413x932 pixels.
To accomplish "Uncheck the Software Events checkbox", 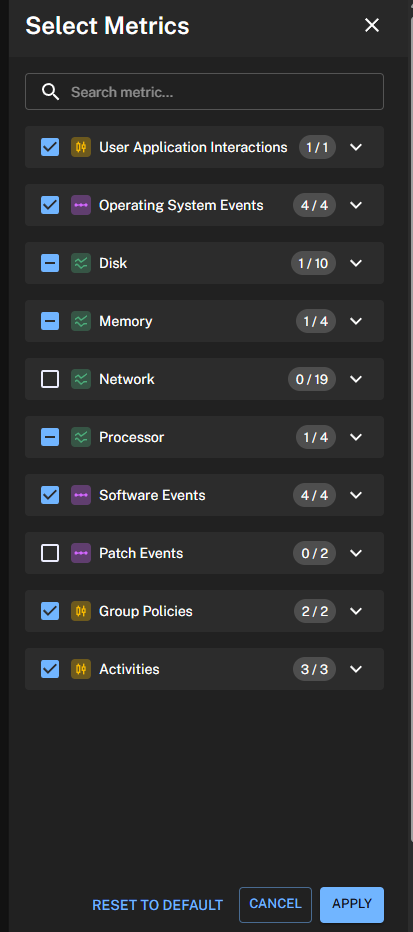I will coord(50,495).
